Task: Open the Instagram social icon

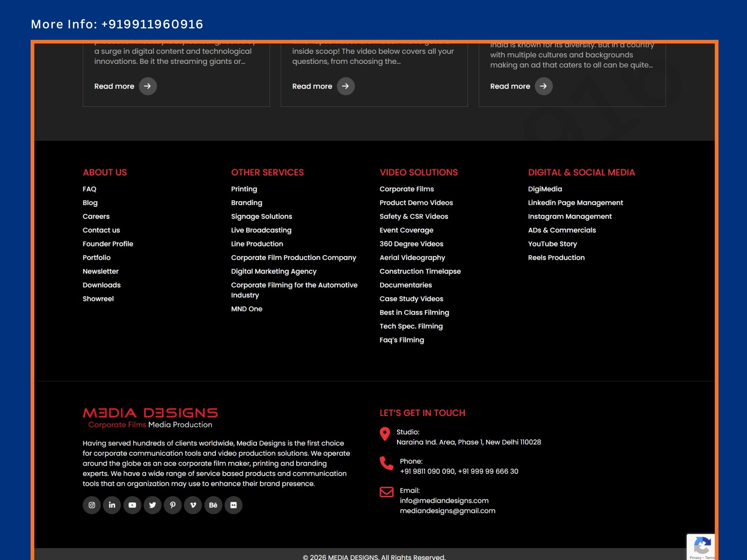Action: [x=92, y=505]
